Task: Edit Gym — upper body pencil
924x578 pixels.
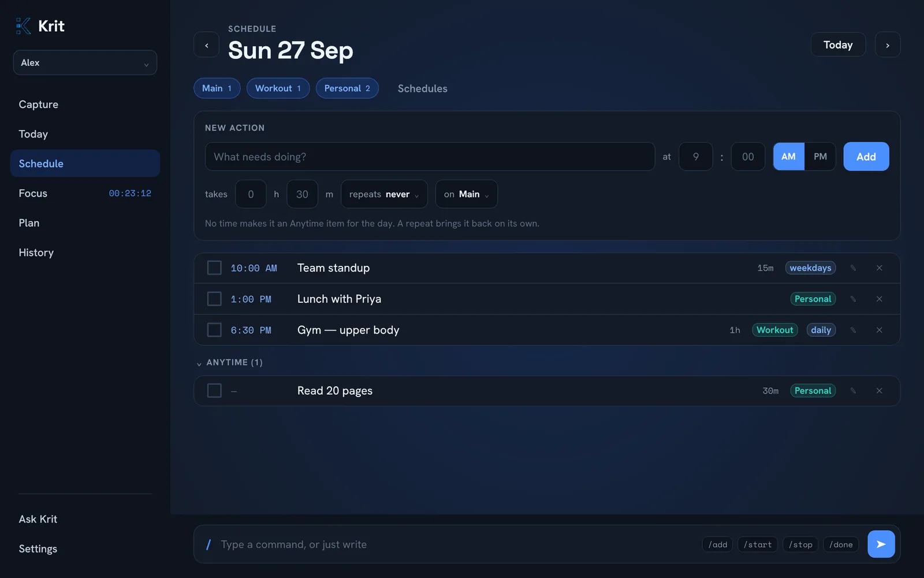Action: coord(853,330)
